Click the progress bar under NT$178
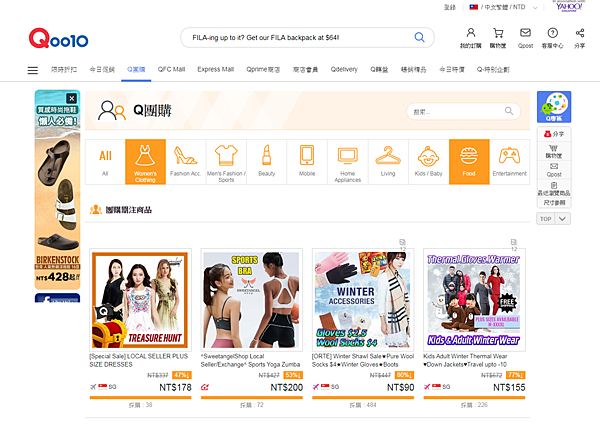This screenshot has width=600, height=427. 140,398
